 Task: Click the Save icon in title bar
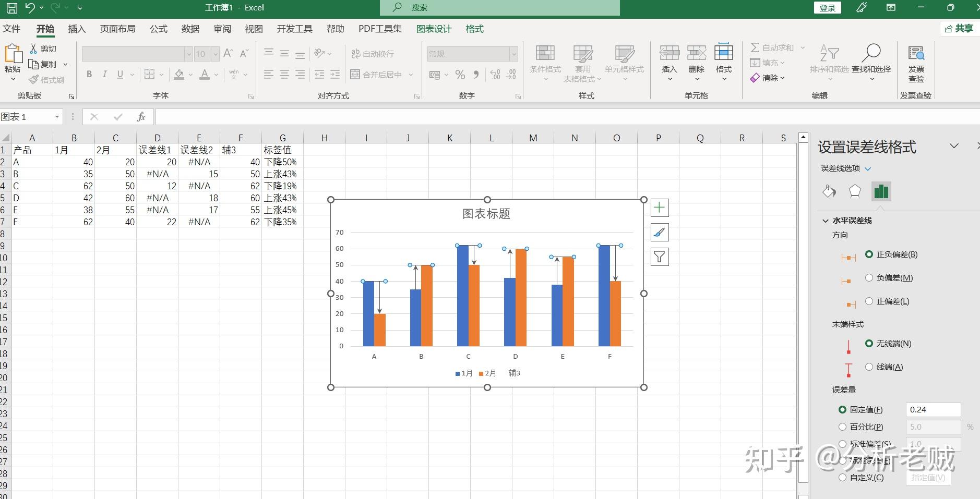tap(11, 8)
